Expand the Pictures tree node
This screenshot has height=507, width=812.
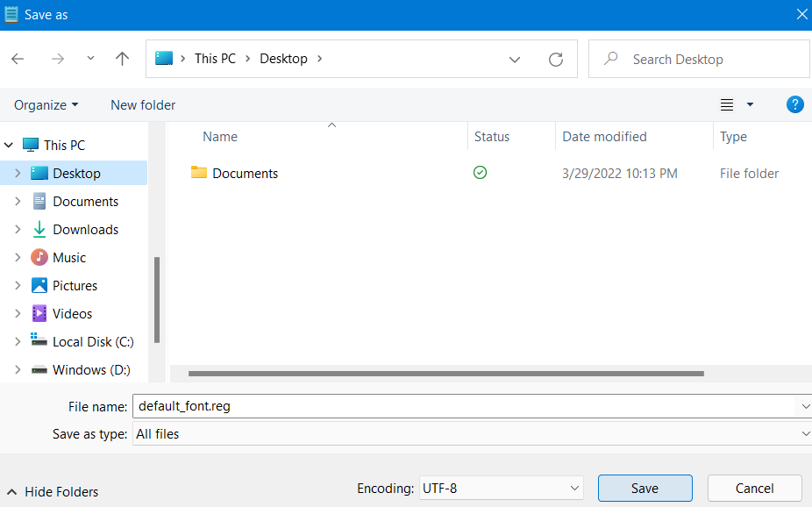(x=18, y=286)
